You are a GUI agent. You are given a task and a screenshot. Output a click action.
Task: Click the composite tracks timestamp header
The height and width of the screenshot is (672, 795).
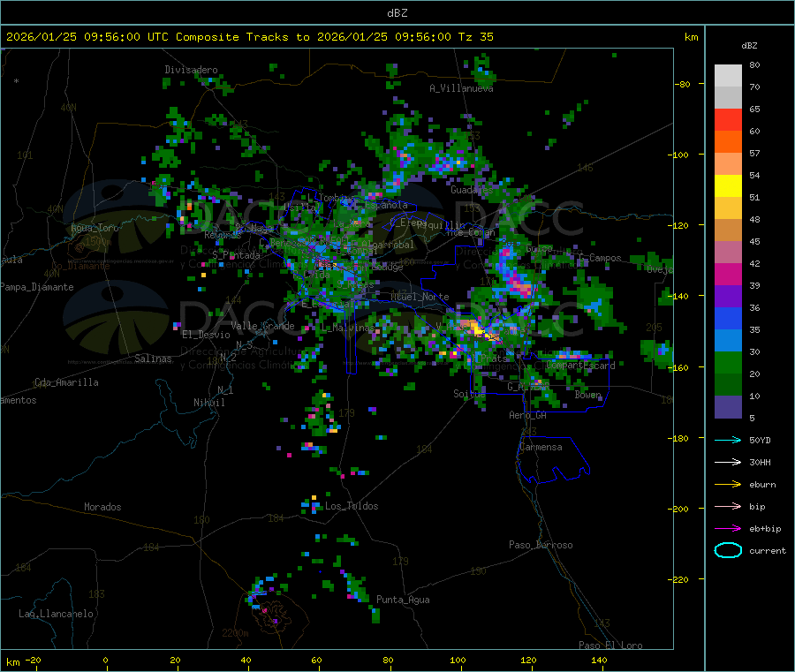(x=249, y=37)
